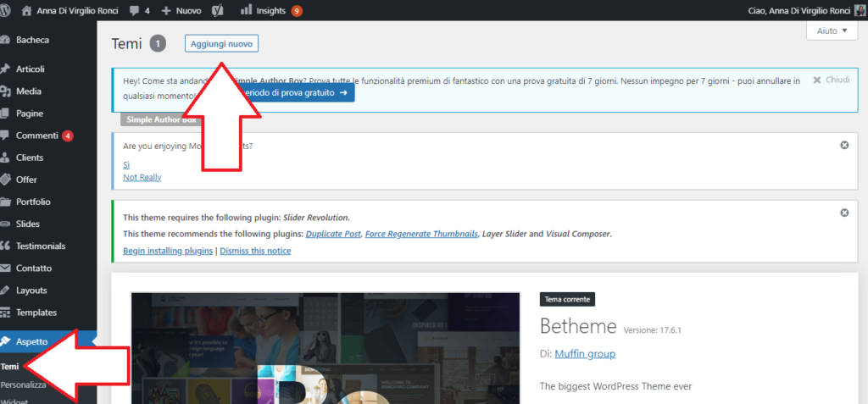Open the Temi submenu item
This screenshot has height=404, width=868.
click(10, 367)
